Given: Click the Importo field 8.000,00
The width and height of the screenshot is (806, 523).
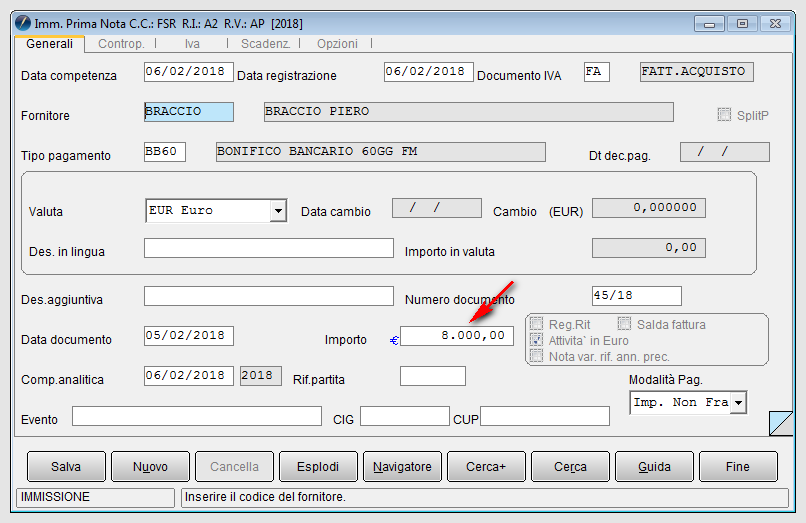Looking at the screenshot, I should [457, 336].
